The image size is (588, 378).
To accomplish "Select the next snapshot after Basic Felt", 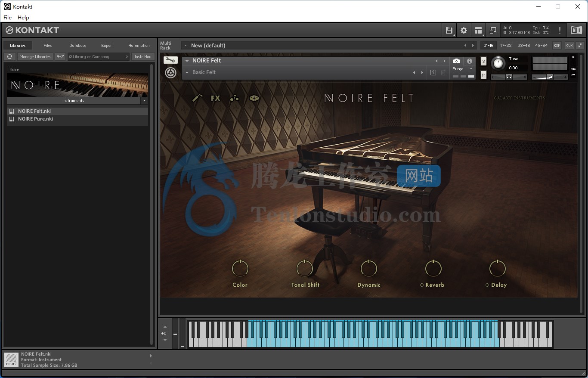I will coord(422,72).
